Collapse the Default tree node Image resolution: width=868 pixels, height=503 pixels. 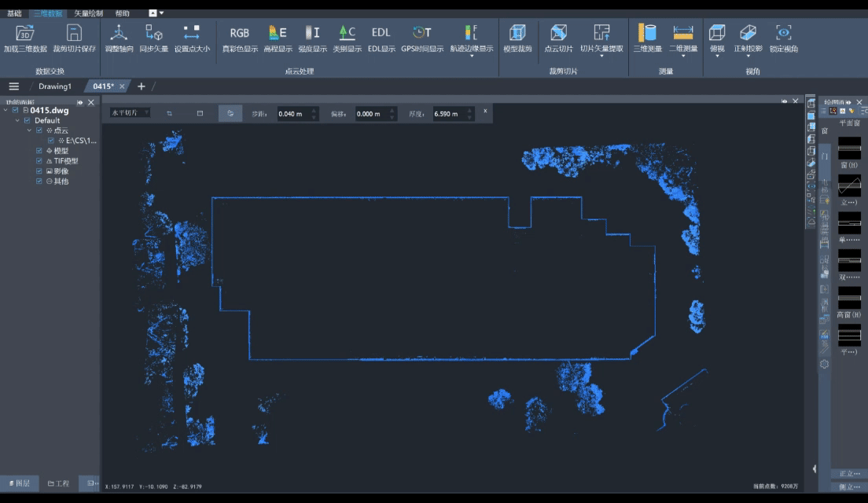click(x=17, y=121)
